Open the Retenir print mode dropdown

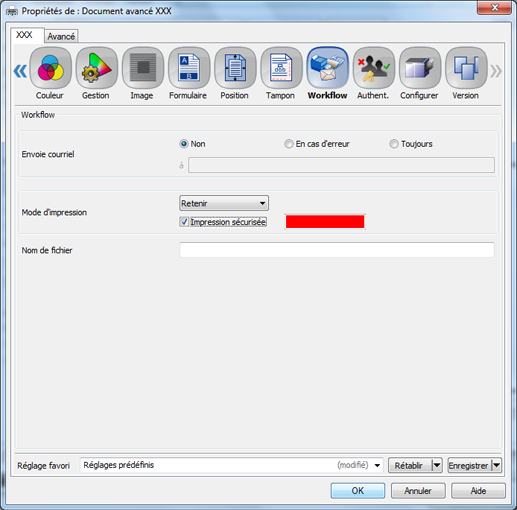click(x=224, y=203)
